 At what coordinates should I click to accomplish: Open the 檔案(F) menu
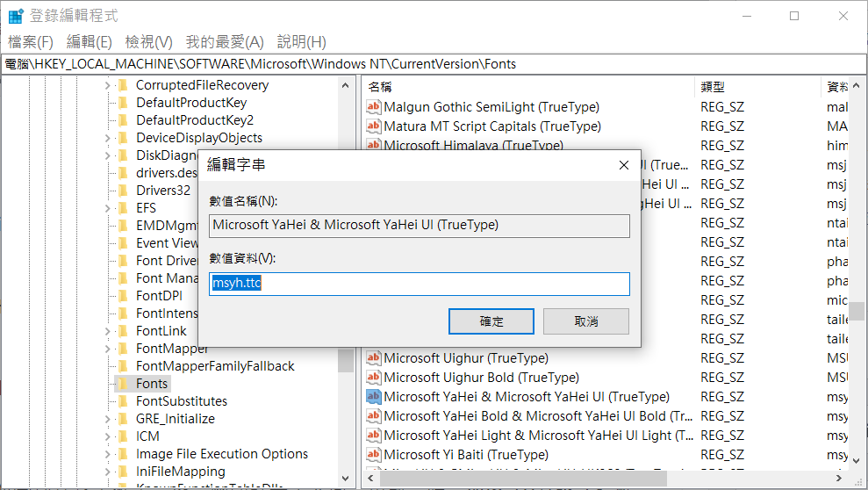[31, 42]
